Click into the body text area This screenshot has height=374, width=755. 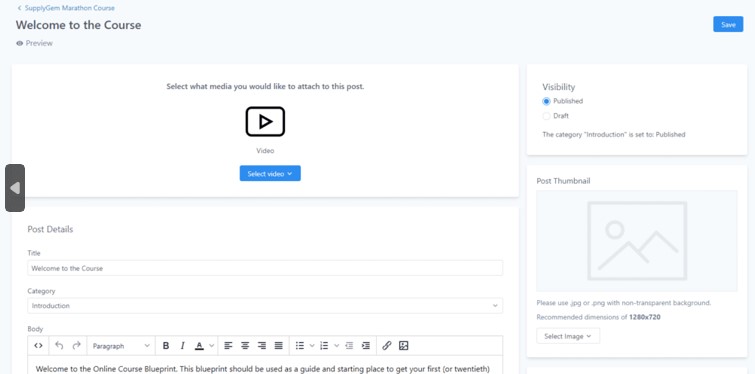pos(265,365)
